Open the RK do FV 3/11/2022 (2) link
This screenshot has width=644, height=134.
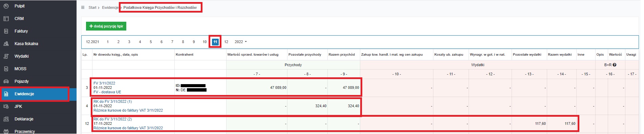point(113,119)
